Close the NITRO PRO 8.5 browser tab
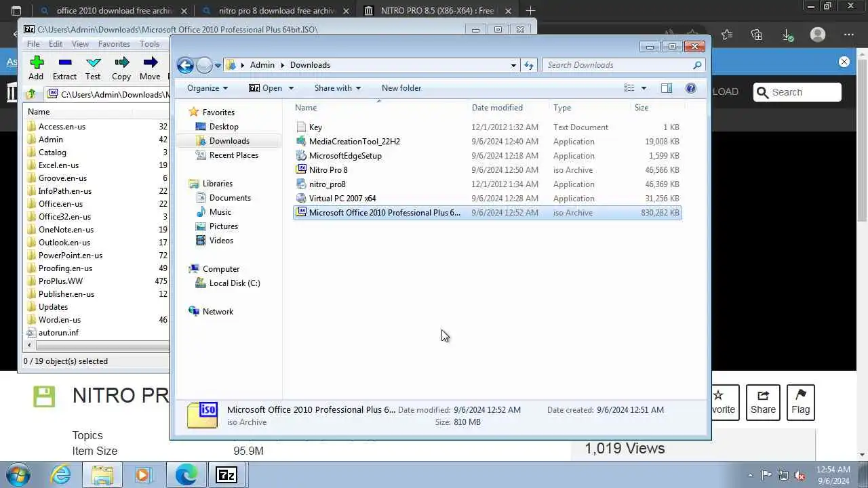The image size is (868, 488). [x=508, y=11]
